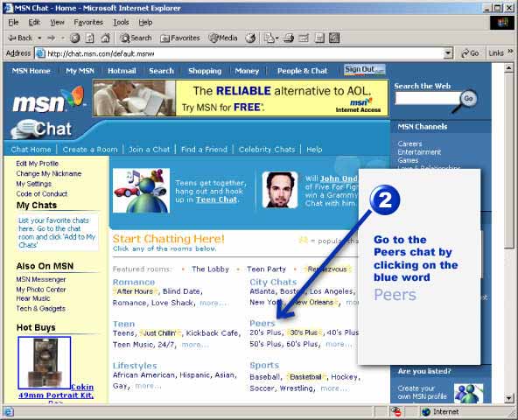Open the Romance category heading

[x=134, y=282]
